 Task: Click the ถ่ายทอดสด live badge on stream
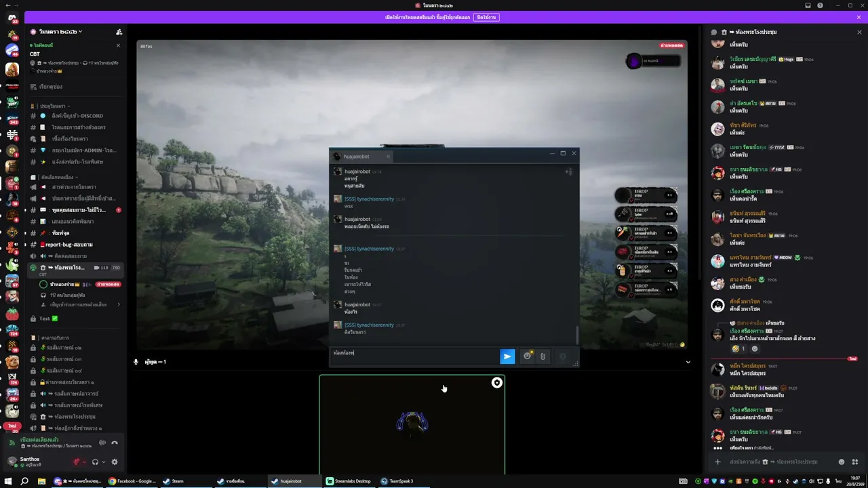pos(671,45)
